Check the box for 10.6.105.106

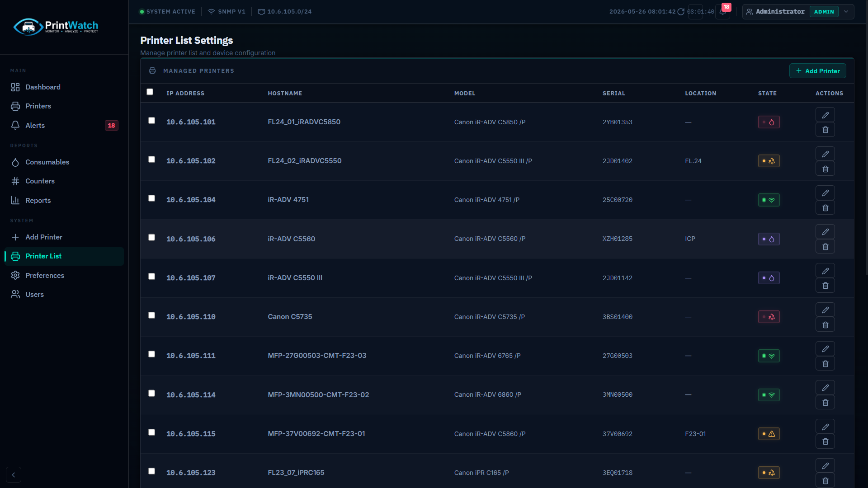tap(152, 238)
